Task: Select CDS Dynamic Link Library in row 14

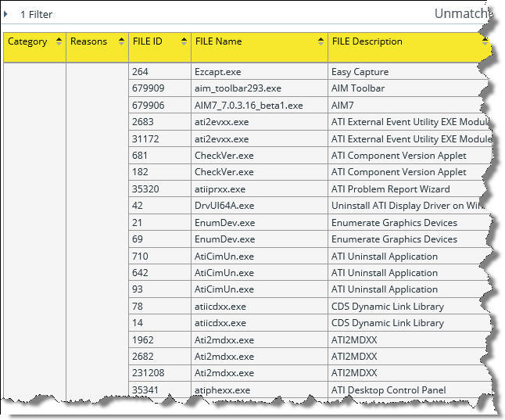Action: coord(388,323)
